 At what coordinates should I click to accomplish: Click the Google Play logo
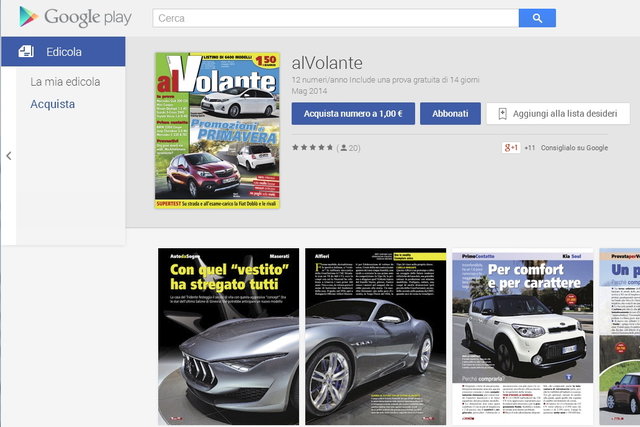(76, 17)
